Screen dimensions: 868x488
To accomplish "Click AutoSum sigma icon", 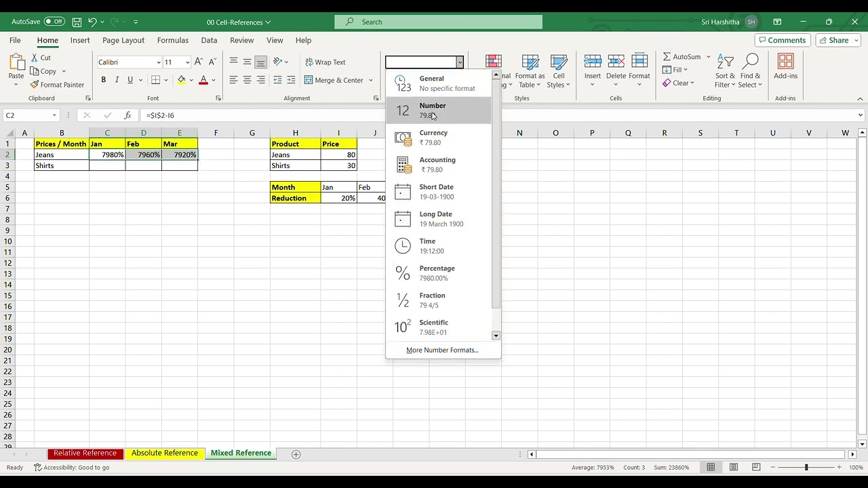I will point(667,57).
